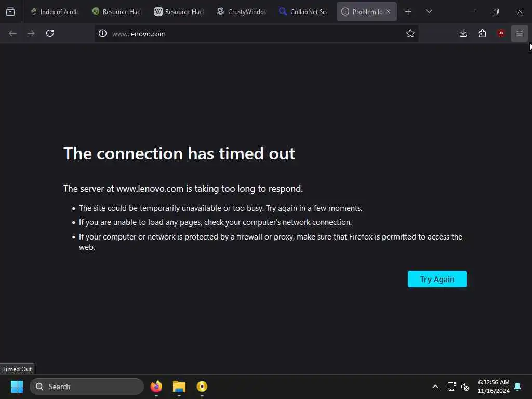
Task: Open the Firefox application menu
Action: tap(520, 33)
